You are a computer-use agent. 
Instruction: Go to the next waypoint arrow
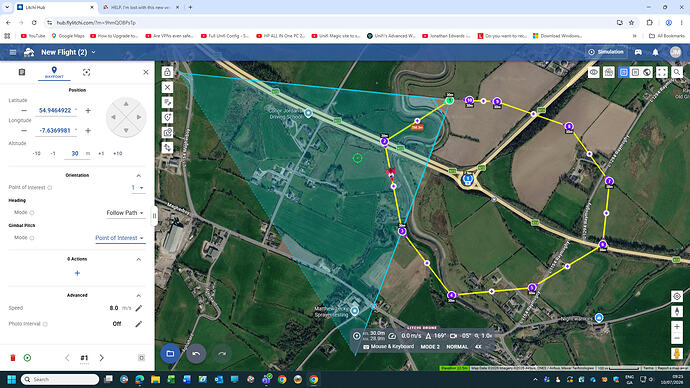click(x=102, y=358)
